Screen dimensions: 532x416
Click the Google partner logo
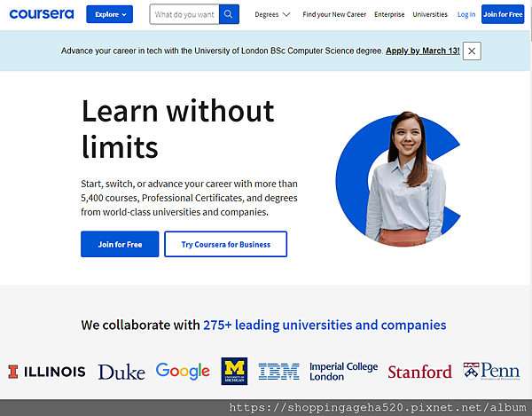click(183, 372)
